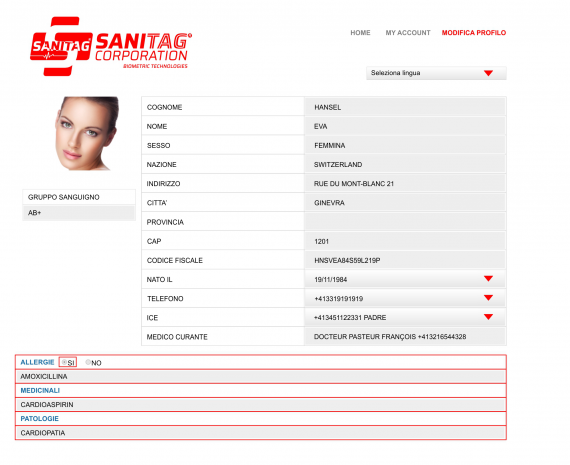Screen dimensions: 570x465
Task: Expand the NATO IL date dropdown
Action: pyautogui.click(x=405, y=279)
